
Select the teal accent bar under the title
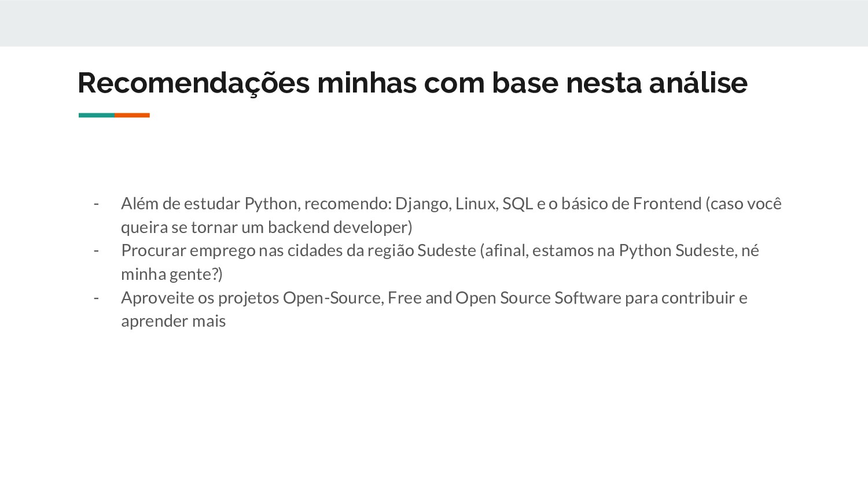(96, 115)
